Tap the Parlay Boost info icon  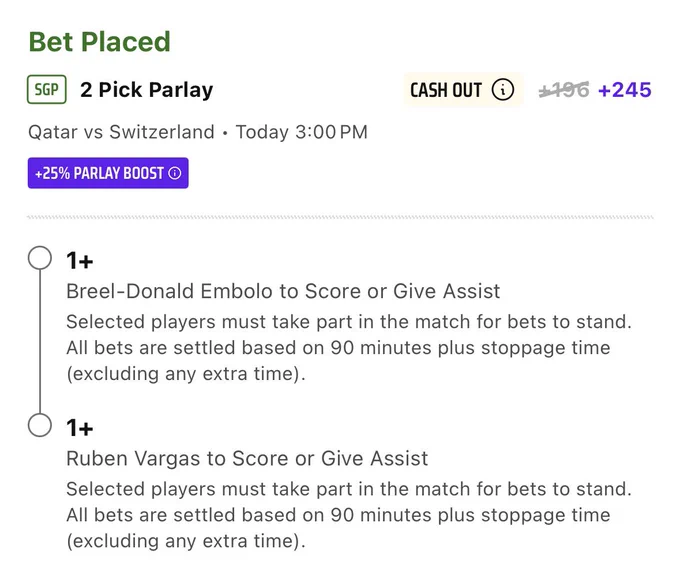click(x=174, y=173)
